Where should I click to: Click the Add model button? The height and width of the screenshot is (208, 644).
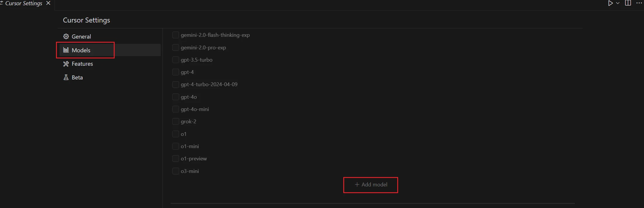[x=371, y=185]
